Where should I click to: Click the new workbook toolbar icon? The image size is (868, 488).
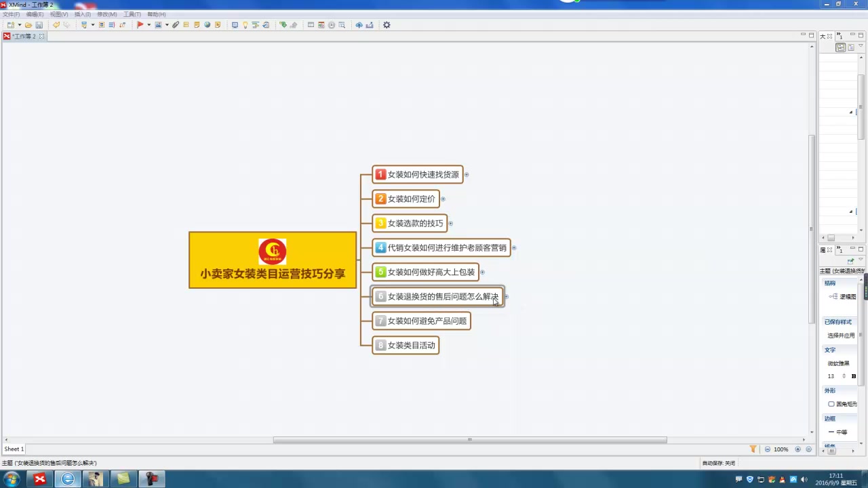click(10, 25)
